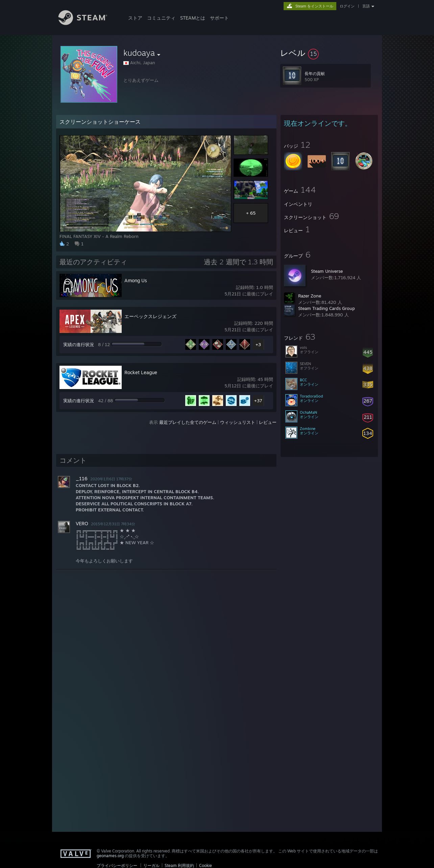The image size is (434, 868).
Task: Open バッジ 12 badges page
Action: (297, 145)
